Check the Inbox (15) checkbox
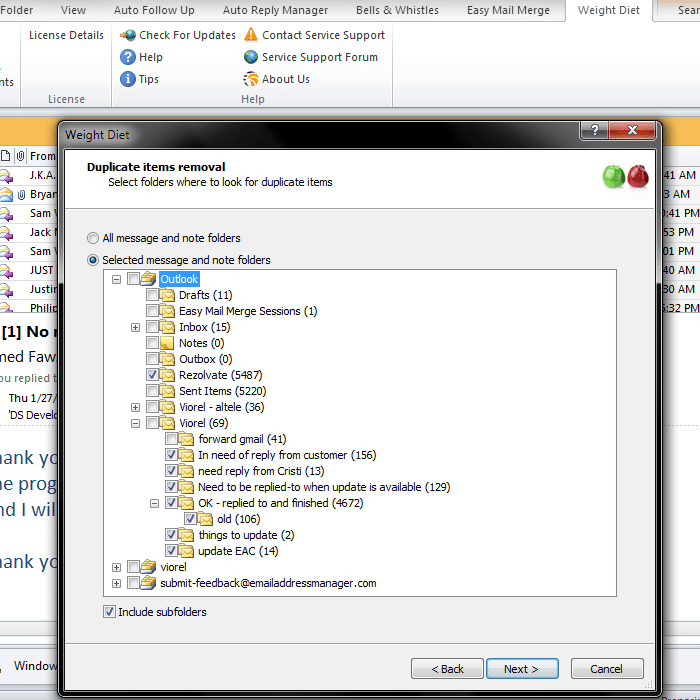 152,327
